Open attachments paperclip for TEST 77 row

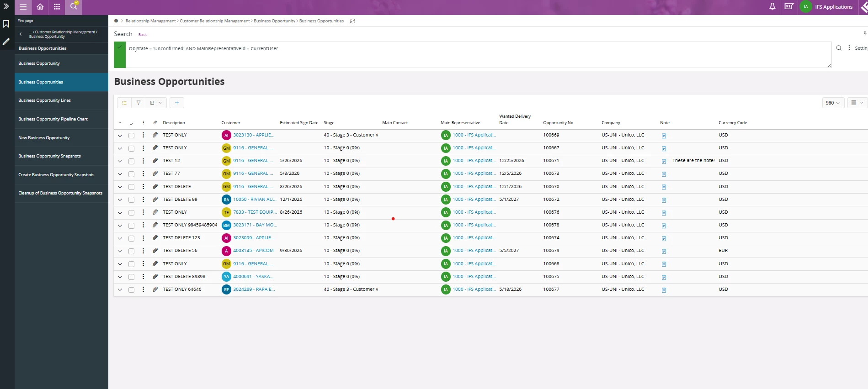click(155, 173)
